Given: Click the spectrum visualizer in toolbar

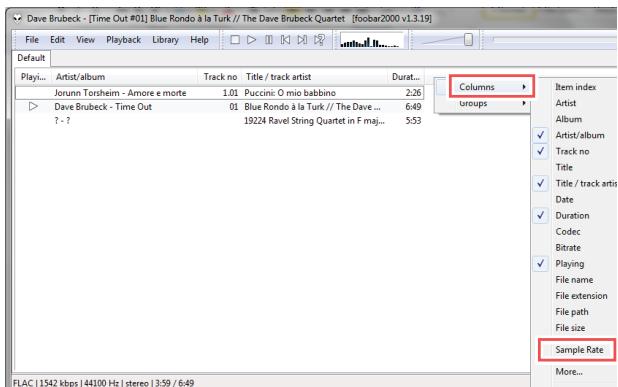Looking at the screenshot, I should [x=371, y=41].
